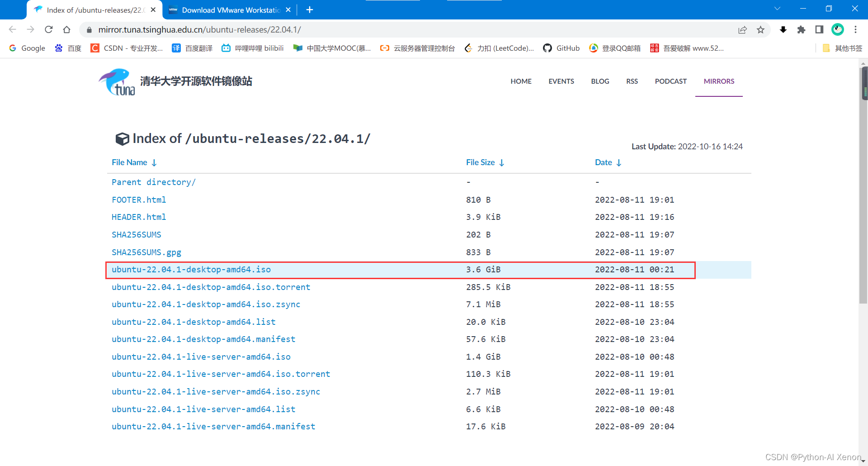Open the browser home page
Image resolution: width=868 pixels, height=466 pixels.
(67, 29)
